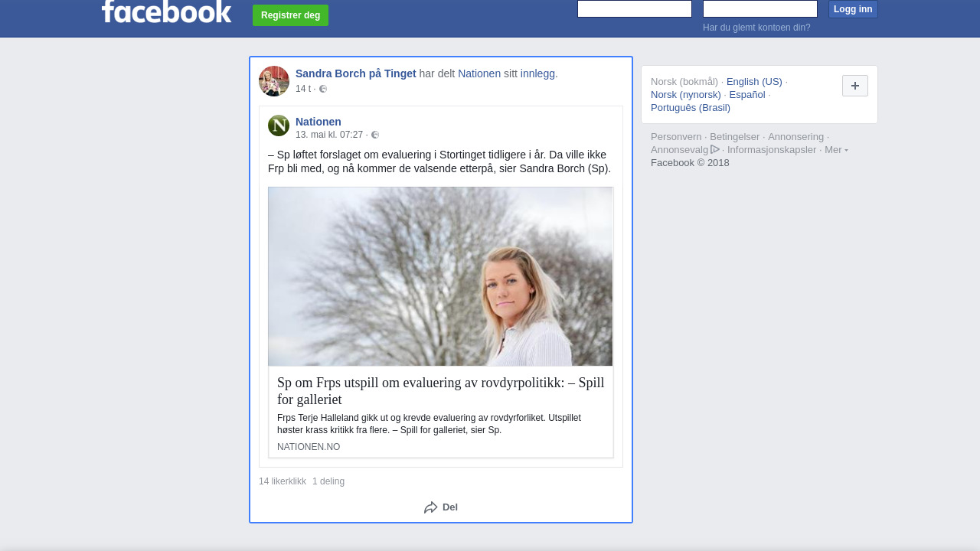Click the public globe icon beside 14 t
The image size is (980, 551).
point(323,89)
